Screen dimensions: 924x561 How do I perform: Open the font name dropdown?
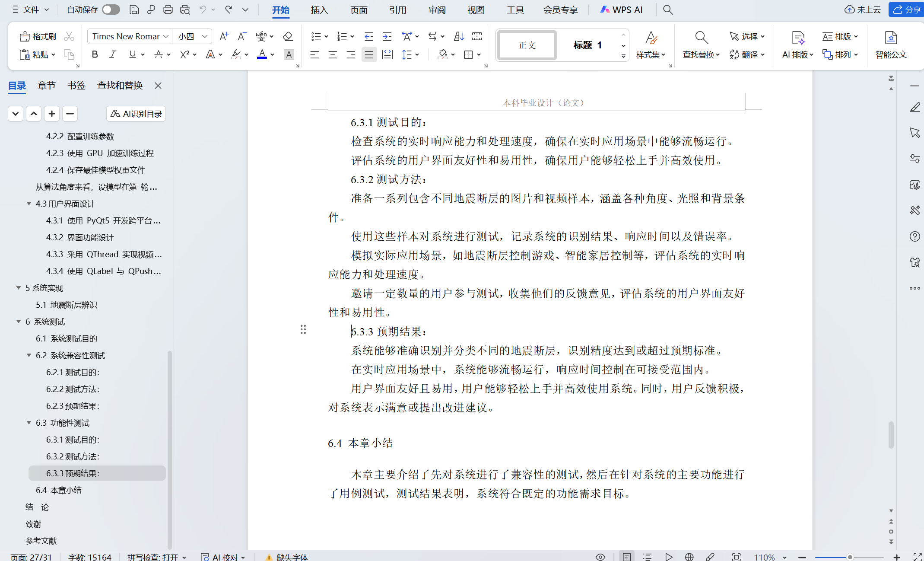(x=166, y=36)
